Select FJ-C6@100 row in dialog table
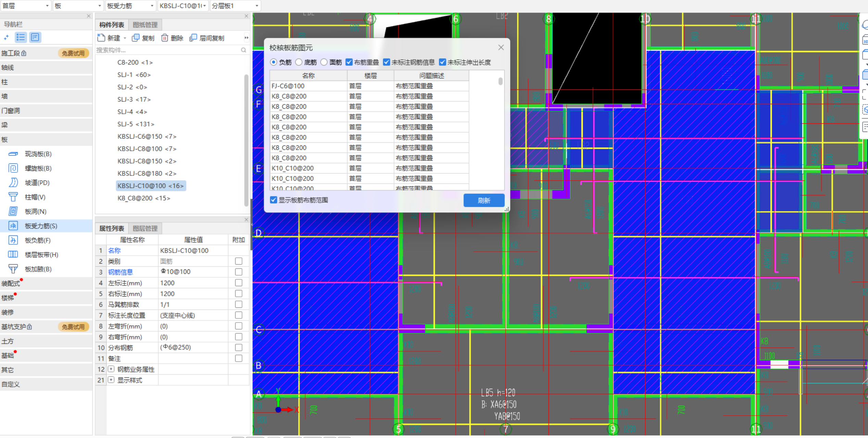The image size is (868, 438). click(x=369, y=86)
